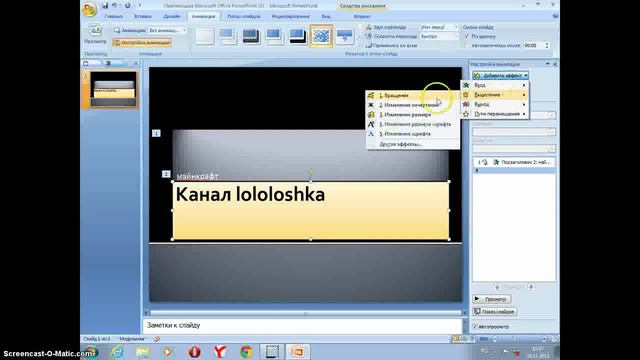Viewport: 640px width, 360px height.
Task: Open Google Chrome from the taskbar
Action: 246,351
